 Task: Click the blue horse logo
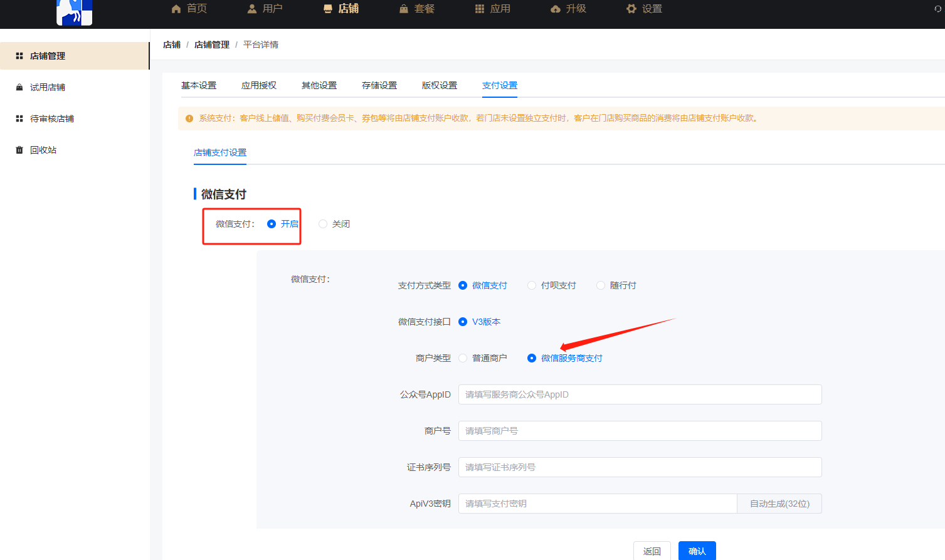[x=74, y=12]
